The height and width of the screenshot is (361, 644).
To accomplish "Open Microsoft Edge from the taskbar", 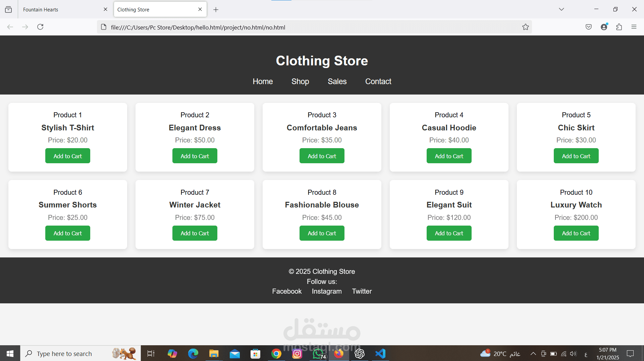I will (x=193, y=353).
